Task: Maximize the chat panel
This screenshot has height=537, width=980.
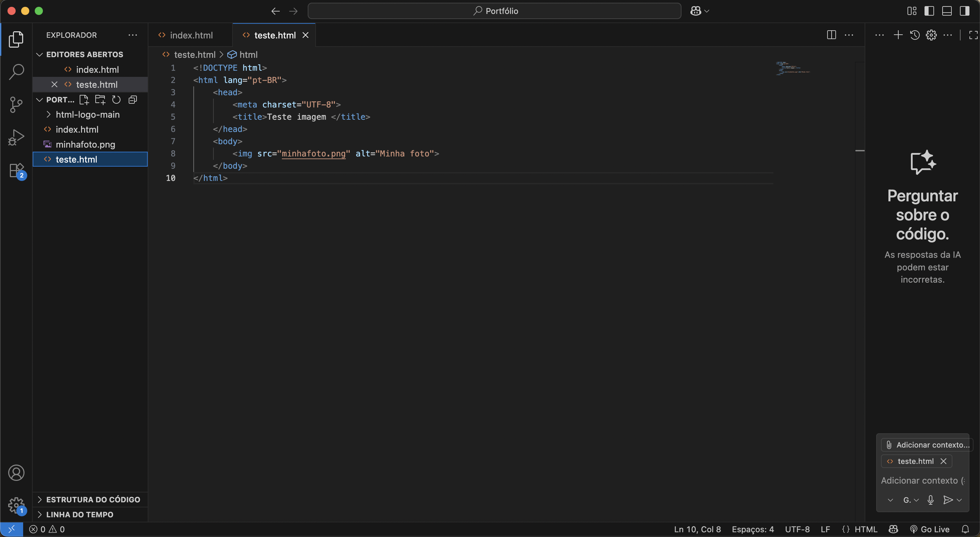Action: pos(973,35)
